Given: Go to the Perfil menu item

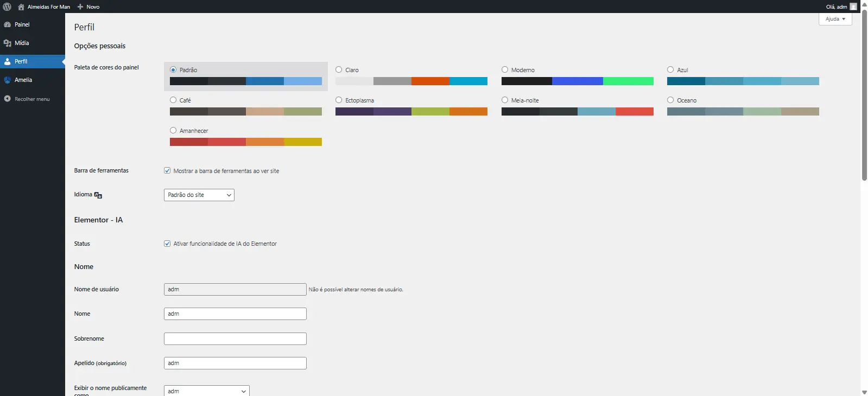Looking at the screenshot, I should (21, 61).
